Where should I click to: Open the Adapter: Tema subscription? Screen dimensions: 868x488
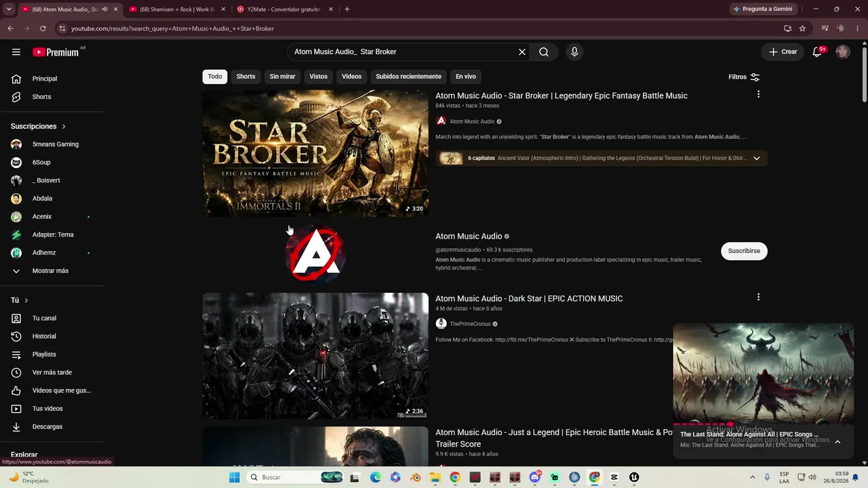point(52,235)
